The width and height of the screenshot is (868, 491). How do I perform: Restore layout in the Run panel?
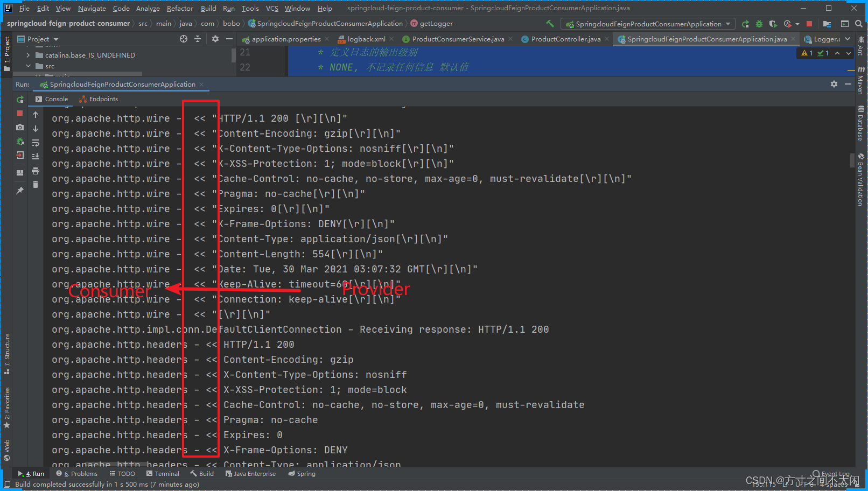tap(20, 173)
